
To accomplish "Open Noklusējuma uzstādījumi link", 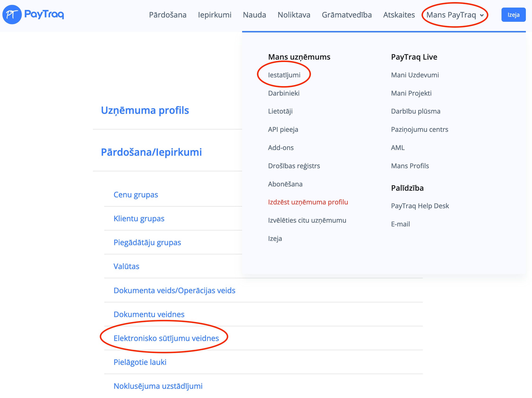I will pyautogui.click(x=158, y=386).
